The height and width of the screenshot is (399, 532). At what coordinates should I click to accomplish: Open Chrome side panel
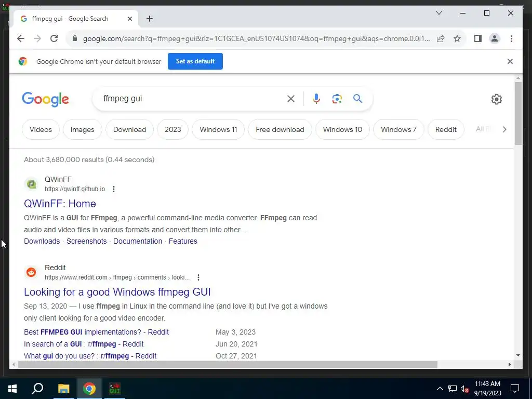478,38
